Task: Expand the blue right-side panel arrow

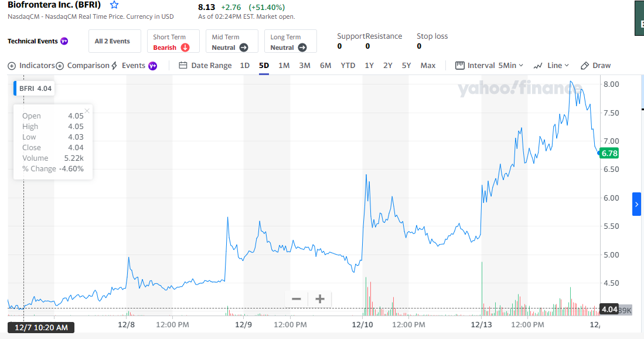Action: click(x=636, y=204)
